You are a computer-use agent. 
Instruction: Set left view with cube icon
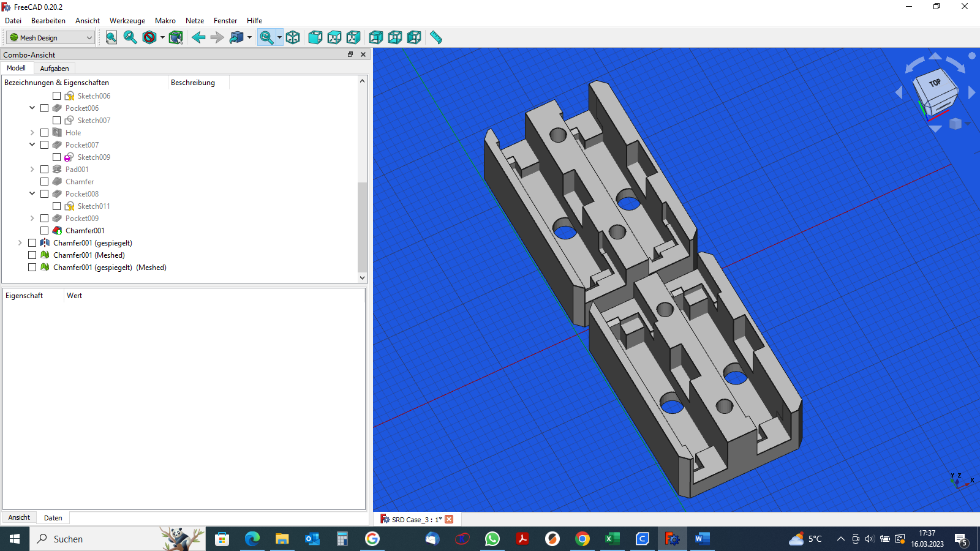[x=414, y=37]
